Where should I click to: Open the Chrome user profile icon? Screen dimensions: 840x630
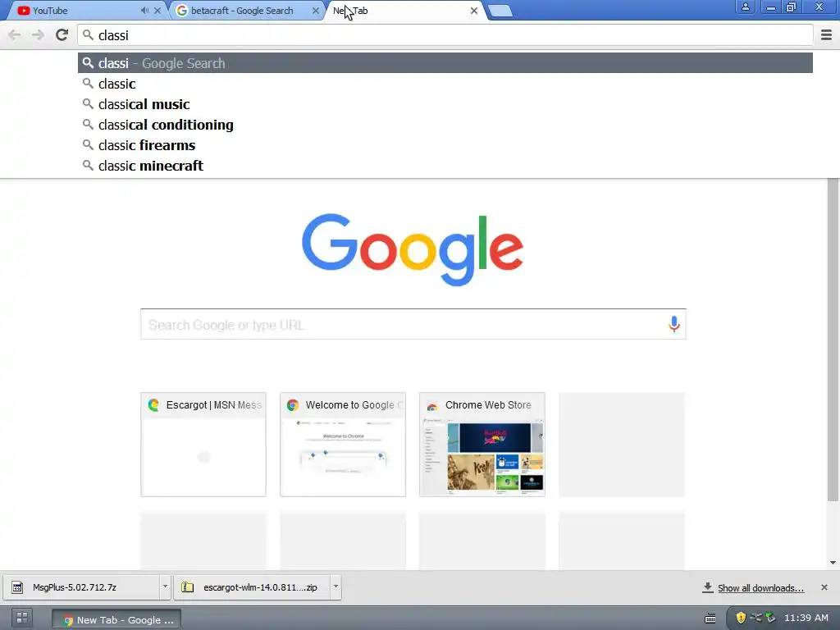(745, 7)
